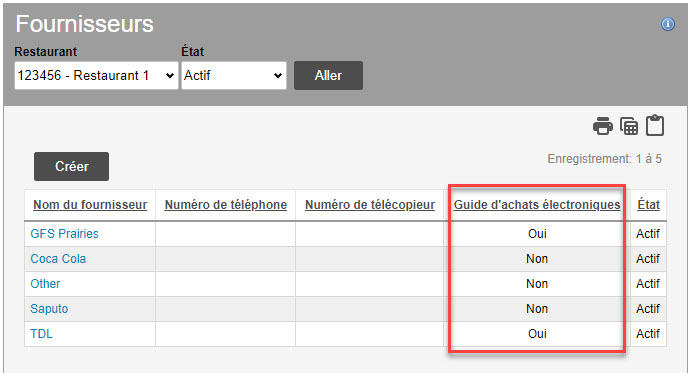Click Non in Other row
691x373 pixels.
[x=537, y=283]
